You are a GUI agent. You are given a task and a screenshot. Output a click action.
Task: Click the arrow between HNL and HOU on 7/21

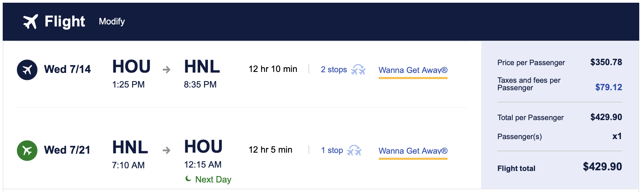166,150
